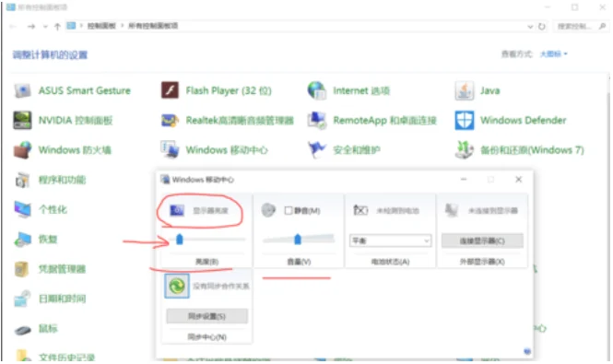Open Windows Defender shield icon
Image resolution: width=613 pixels, height=364 pixels.
coord(464,121)
